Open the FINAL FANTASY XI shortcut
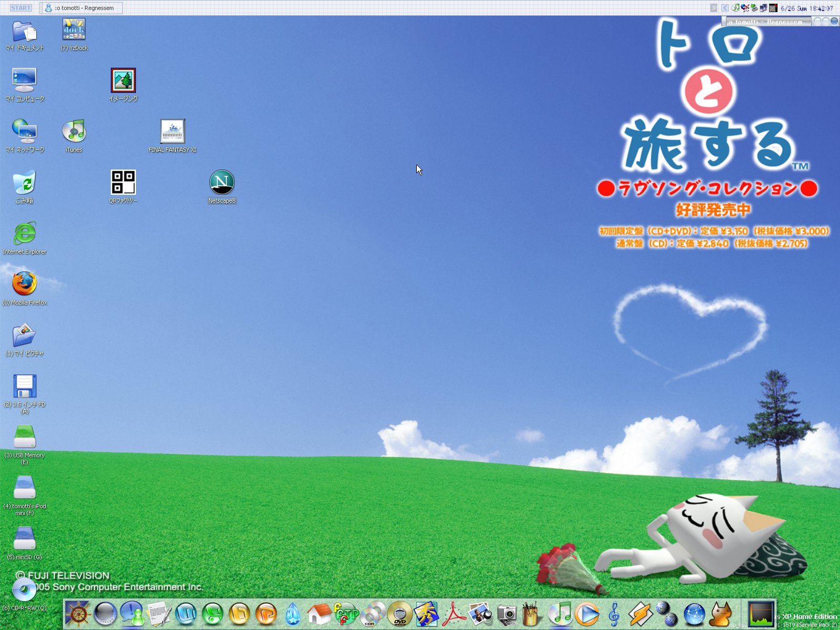Screen dimensions: 840x630 tap(172, 132)
